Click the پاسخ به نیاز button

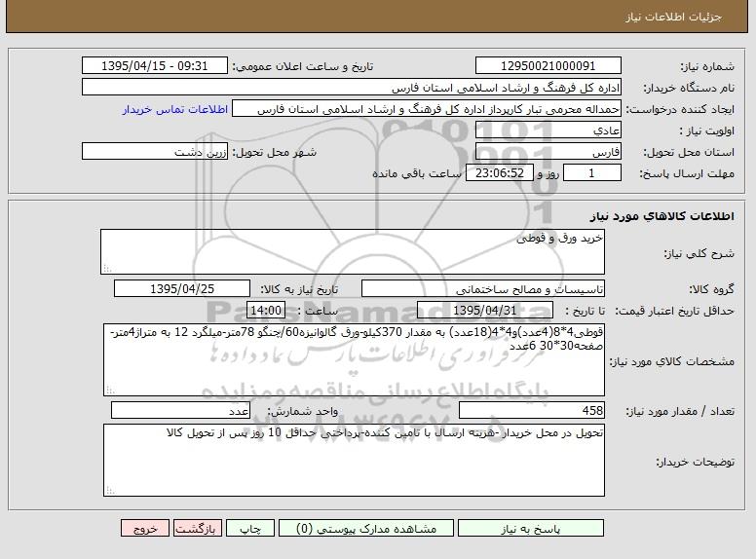(530, 528)
